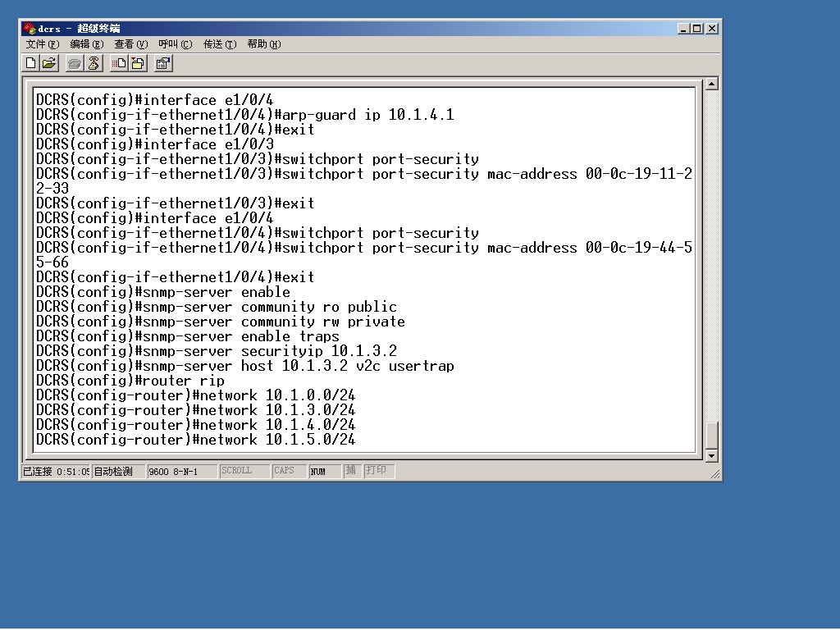Click the dcrs window title bar icon

[x=30, y=29]
